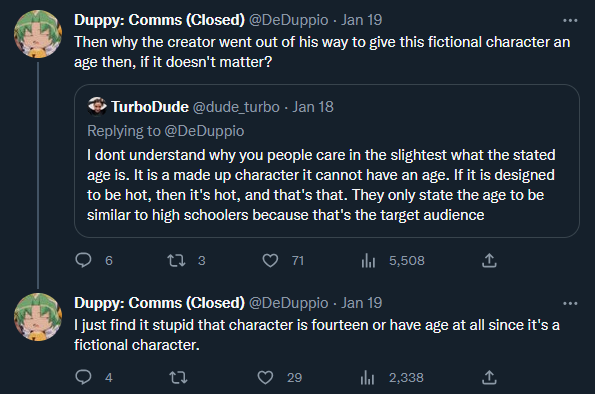Share the first tweet via share icon

pos(489,260)
